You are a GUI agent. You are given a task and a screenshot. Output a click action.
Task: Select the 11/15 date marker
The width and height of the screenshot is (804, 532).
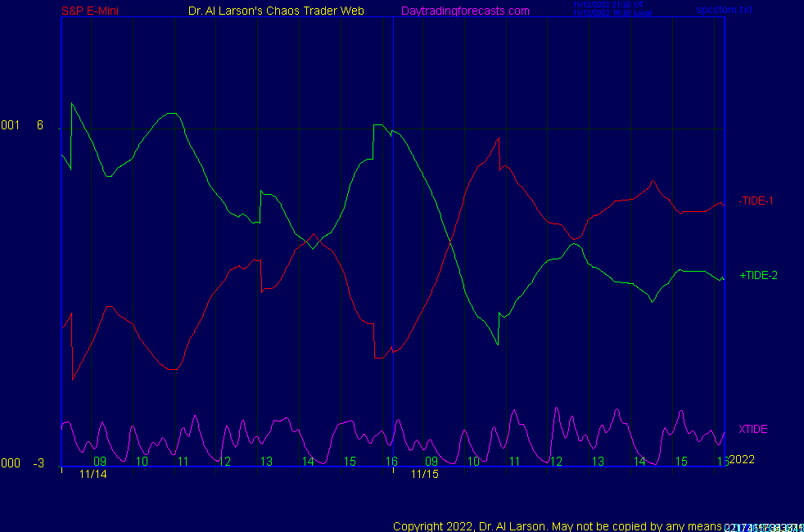pos(424,474)
